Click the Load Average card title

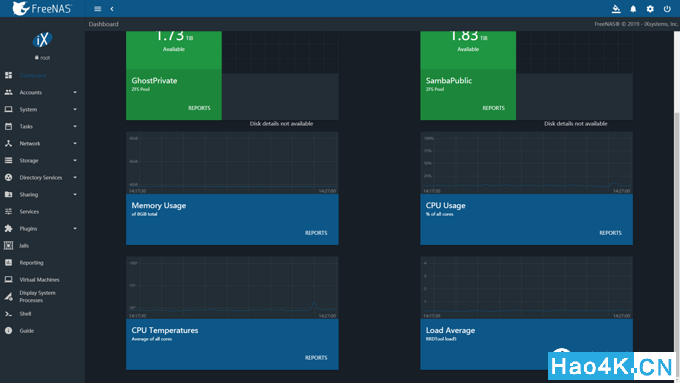450,331
